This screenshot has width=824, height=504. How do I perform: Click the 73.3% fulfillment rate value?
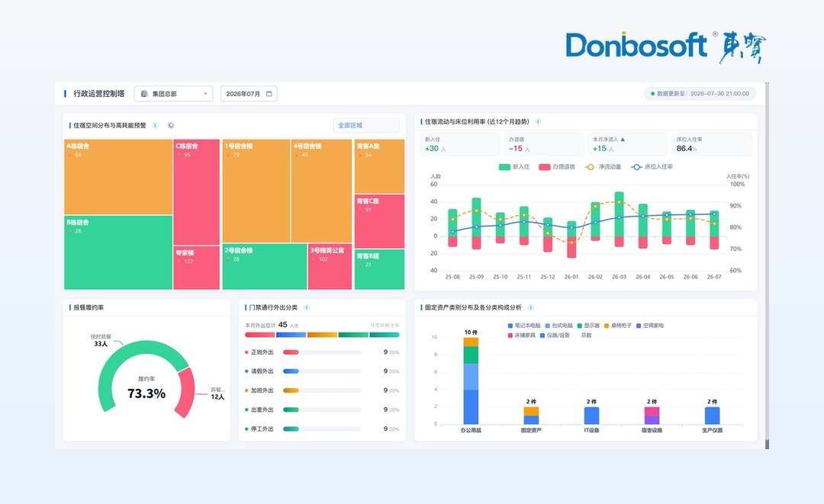coord(146,393)
